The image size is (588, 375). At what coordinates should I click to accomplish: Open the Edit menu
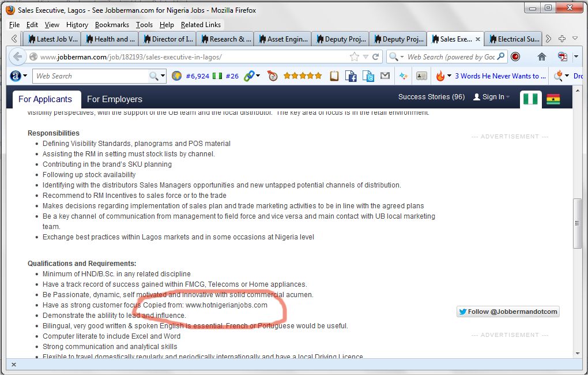(x=32, y=25)
